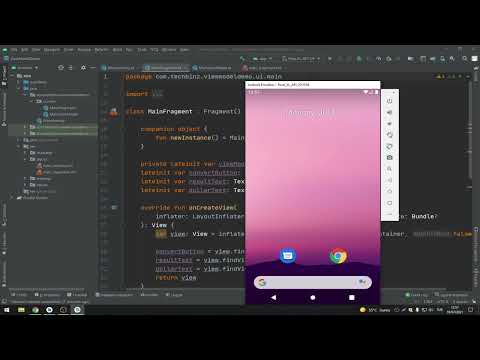Open the Logcat tool window tab
This screenshot has width=480, height=360.
click(x=174, y=295)
